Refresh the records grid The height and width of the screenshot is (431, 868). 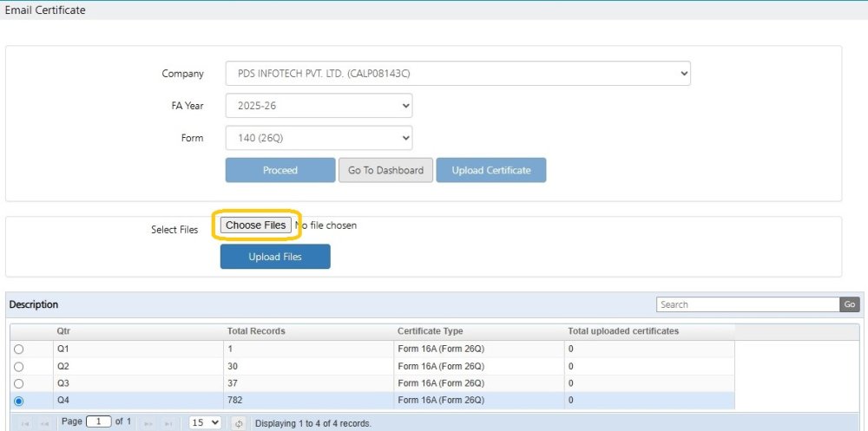239,424
